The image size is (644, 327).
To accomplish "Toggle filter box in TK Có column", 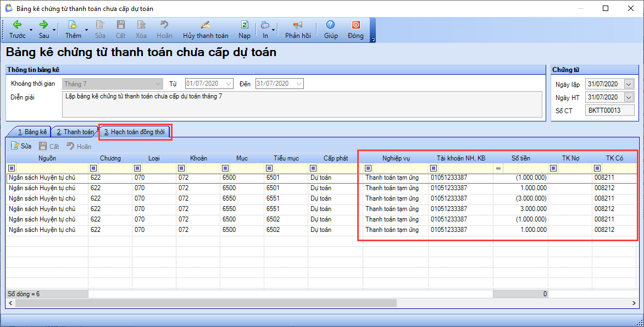I will point(598,168).
